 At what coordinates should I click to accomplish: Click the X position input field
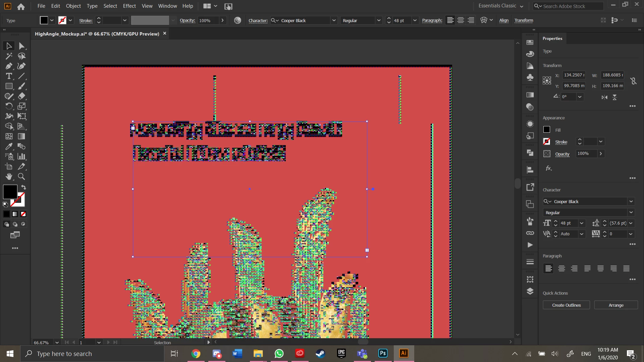point(574,75)
